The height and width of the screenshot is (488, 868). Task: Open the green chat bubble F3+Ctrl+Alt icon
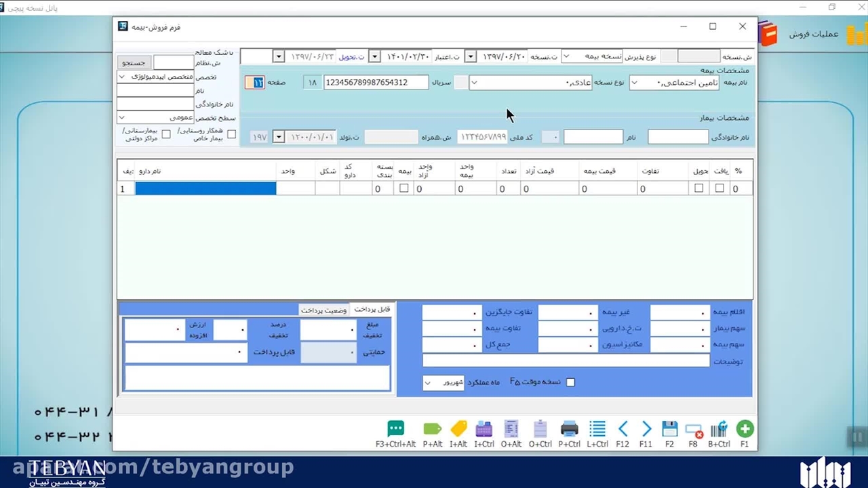[395, 429]
